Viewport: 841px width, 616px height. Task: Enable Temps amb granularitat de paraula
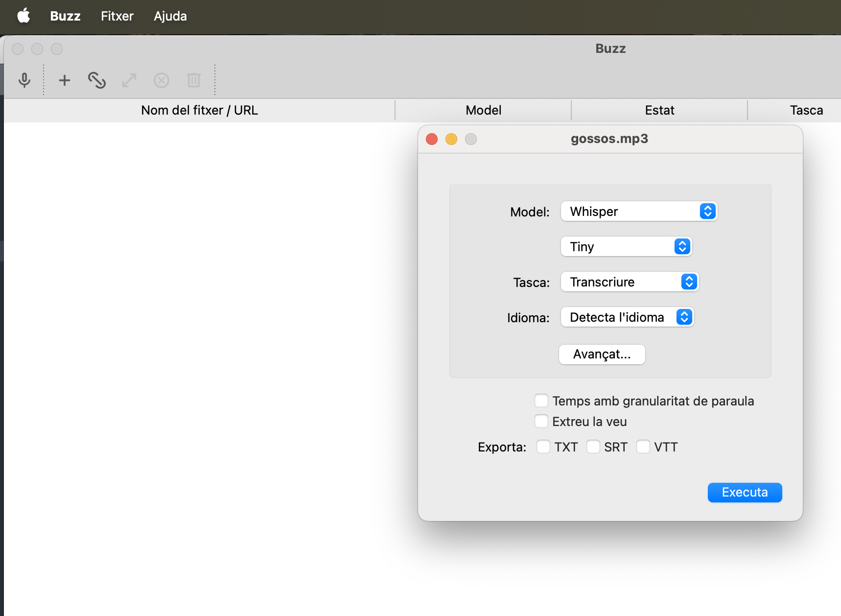point(541,401)
